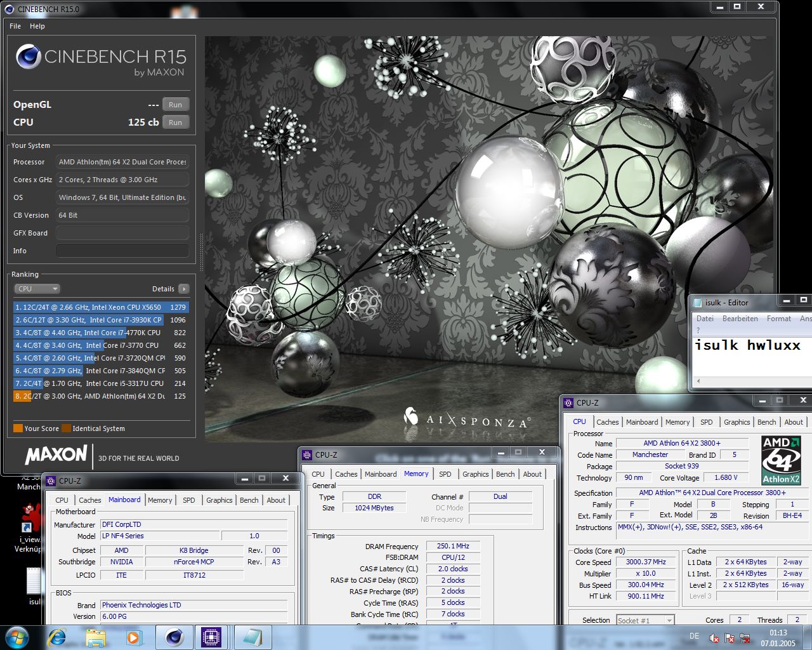The image size is (812, 650).
Task: Click the Windows Start orb
Action: pos(17,637)
